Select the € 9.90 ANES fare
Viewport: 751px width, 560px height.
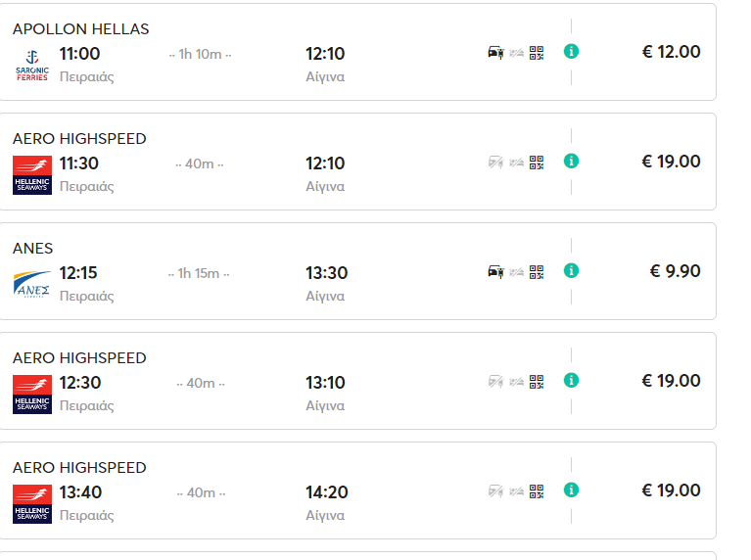pos(675,271)
